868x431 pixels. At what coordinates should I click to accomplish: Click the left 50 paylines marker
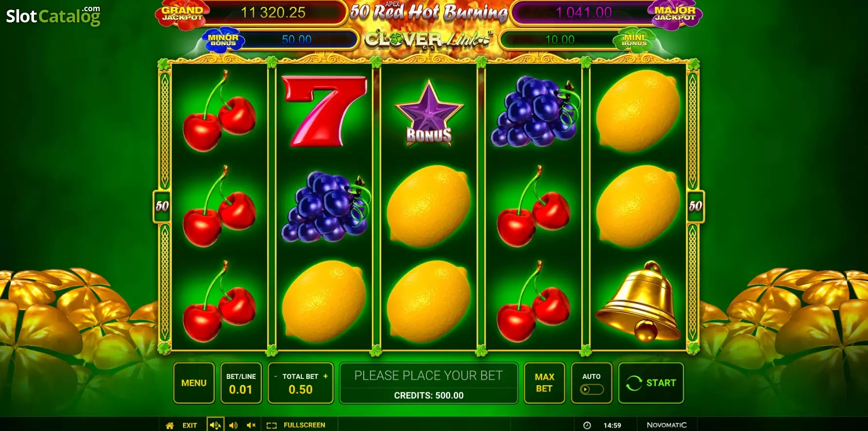tap(162, 206)
